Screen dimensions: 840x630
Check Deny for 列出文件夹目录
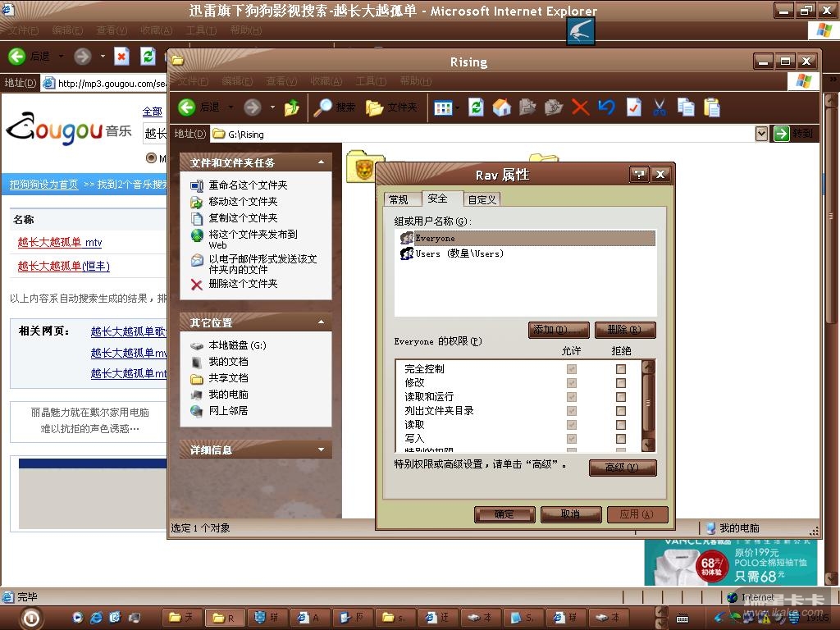pos(621,411)
